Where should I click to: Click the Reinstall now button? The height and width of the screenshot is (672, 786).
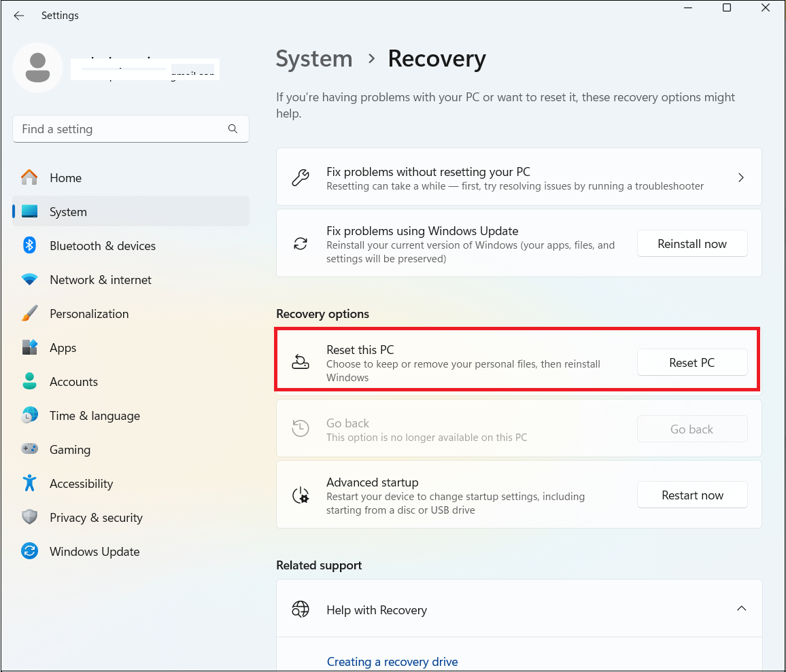[692, 243]
